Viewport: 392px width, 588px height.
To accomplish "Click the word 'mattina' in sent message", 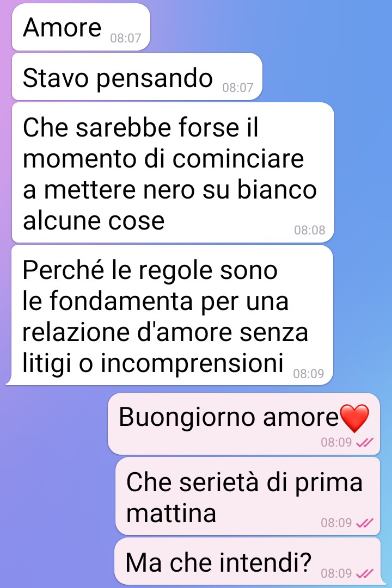I will pyautogui.click(x=171, y=513).
